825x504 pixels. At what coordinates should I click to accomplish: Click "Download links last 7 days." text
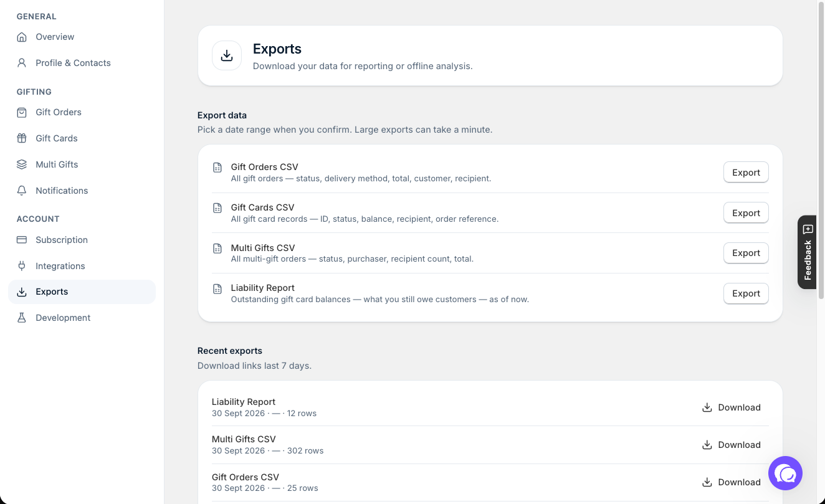(254, 366)
